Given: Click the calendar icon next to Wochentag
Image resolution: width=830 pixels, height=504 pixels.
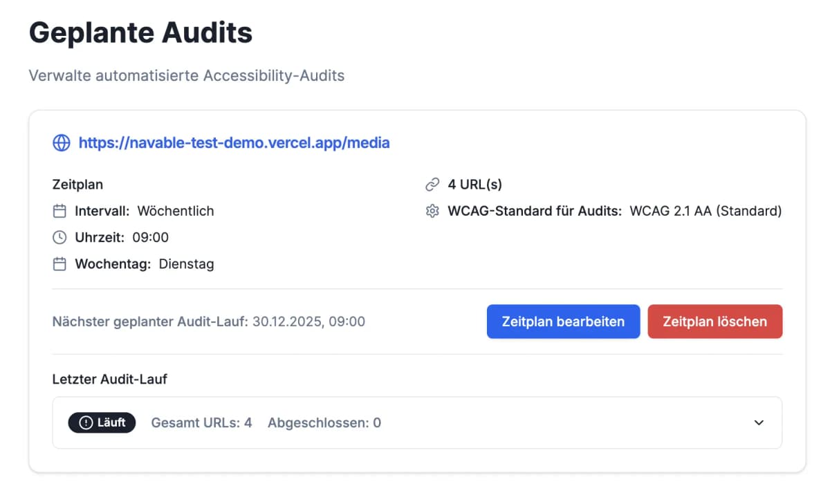Looking at the screenshot, I should 59,263.
